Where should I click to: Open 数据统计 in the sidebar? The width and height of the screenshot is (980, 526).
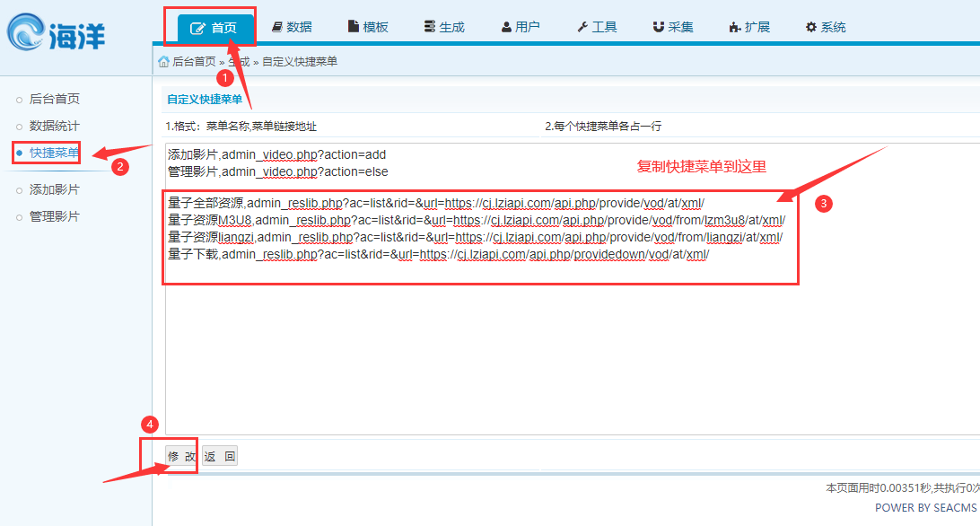click(x=55, y=126)
